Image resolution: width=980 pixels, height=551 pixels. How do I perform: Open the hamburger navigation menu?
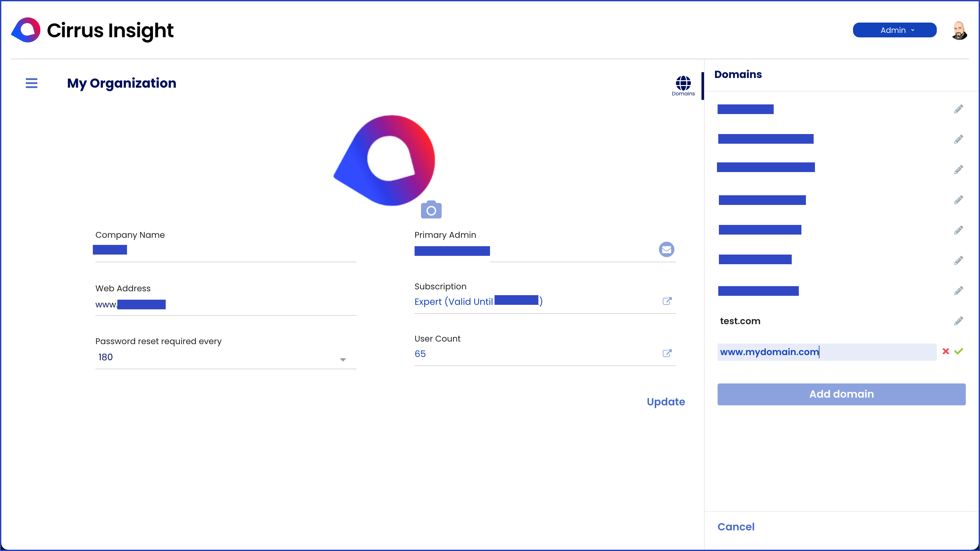pyautogui.click(x=32, y=83)
